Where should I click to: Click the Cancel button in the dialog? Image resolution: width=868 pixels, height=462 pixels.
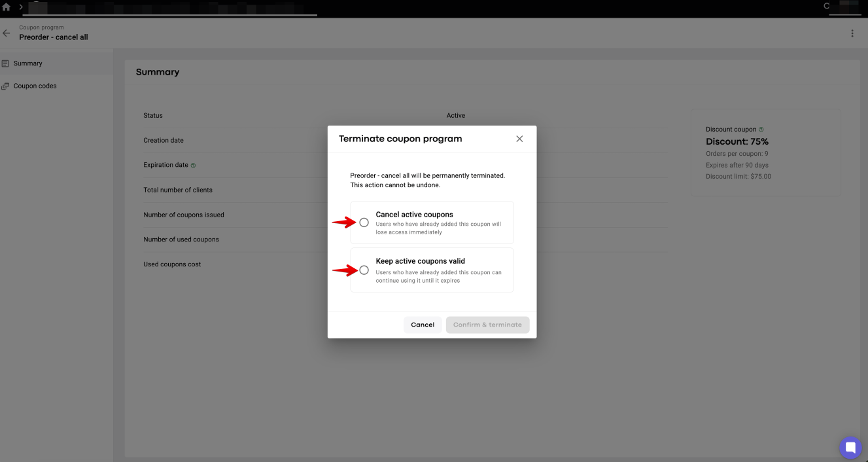(423, 325)
